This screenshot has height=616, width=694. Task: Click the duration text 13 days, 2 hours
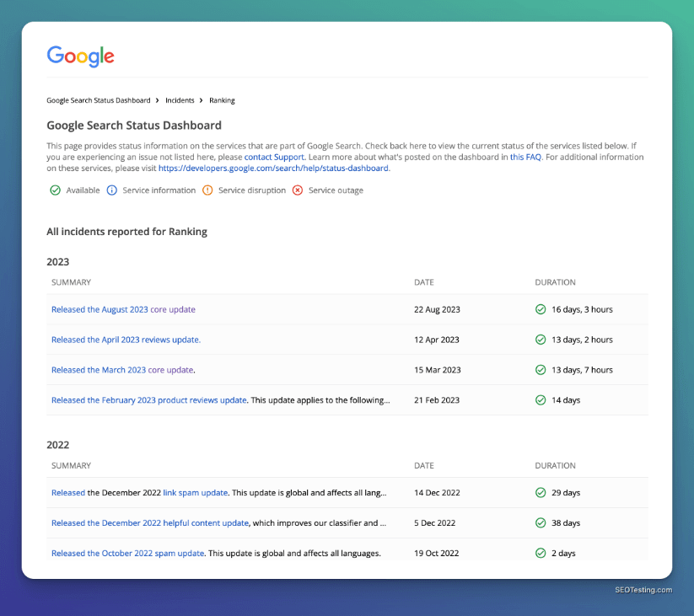click(x=582, y=340)
